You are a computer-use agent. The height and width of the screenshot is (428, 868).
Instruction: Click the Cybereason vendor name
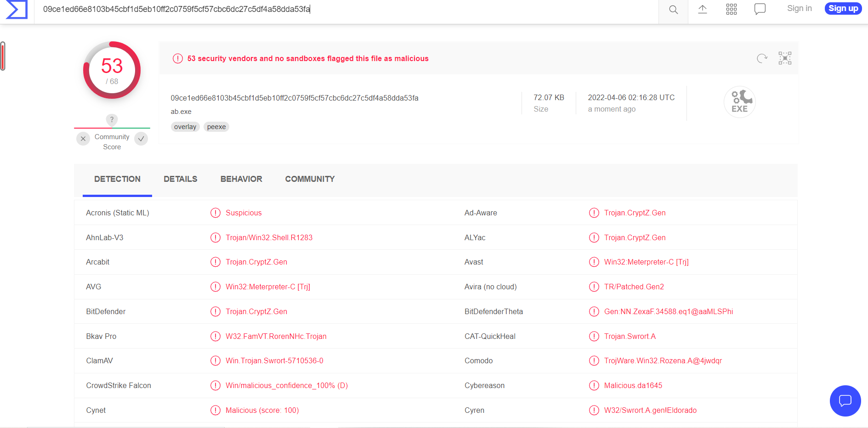pyautogui.click(x=484, y=386)
